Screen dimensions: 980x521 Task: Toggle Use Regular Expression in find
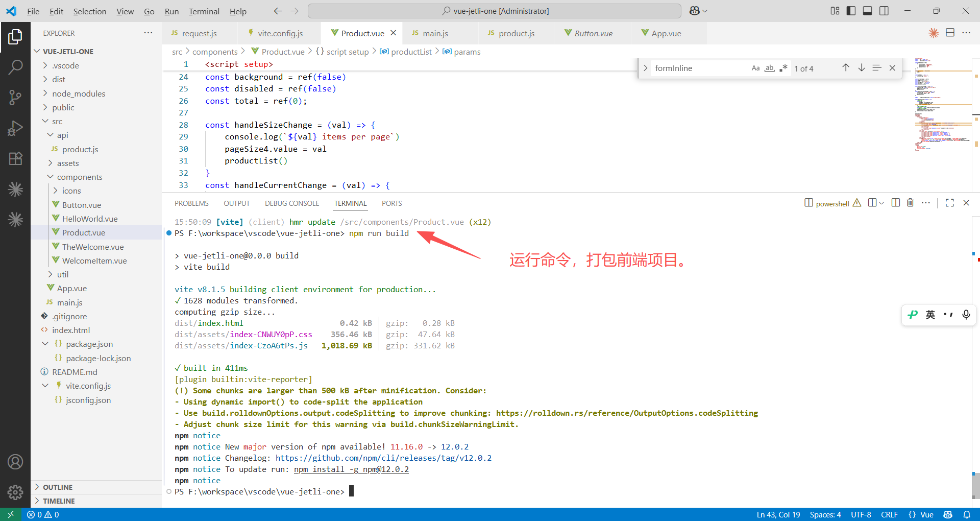pos(783,68)
